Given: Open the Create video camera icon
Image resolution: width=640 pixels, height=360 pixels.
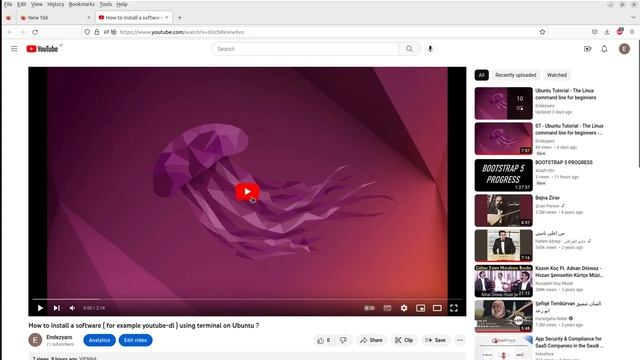Looking at the screenshot, I should click(x=587, y=49).
